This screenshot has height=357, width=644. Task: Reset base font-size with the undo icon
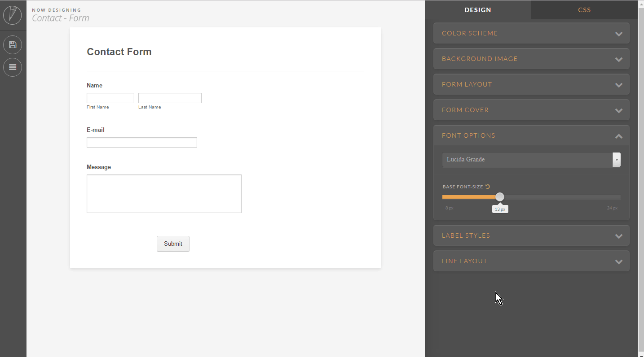[x=488, y=187]
